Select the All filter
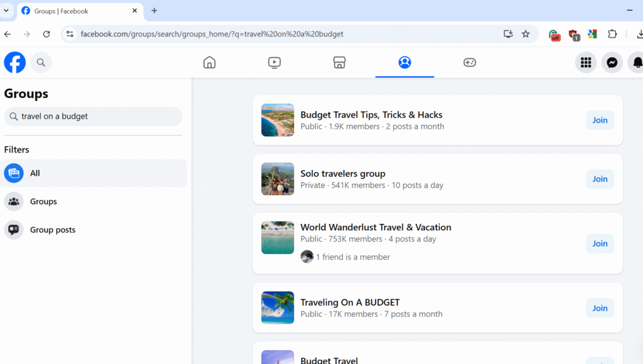The image size is (643, 364). (94, 173)
